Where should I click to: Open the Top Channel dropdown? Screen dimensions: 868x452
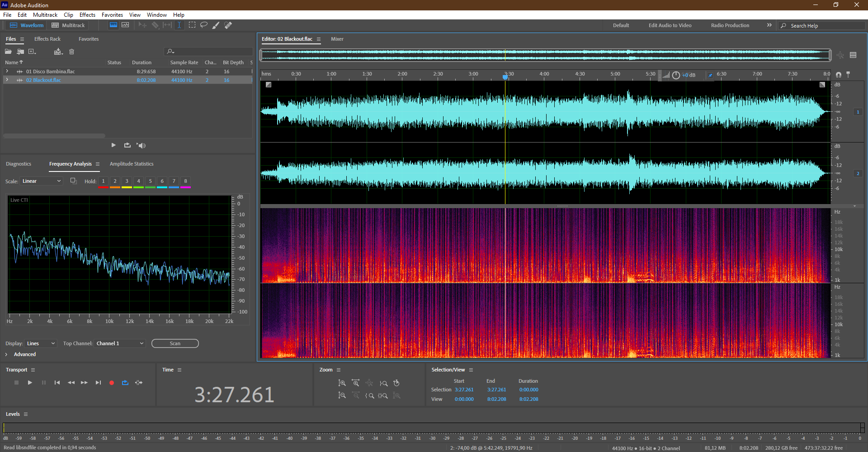[x=120, y=343]
